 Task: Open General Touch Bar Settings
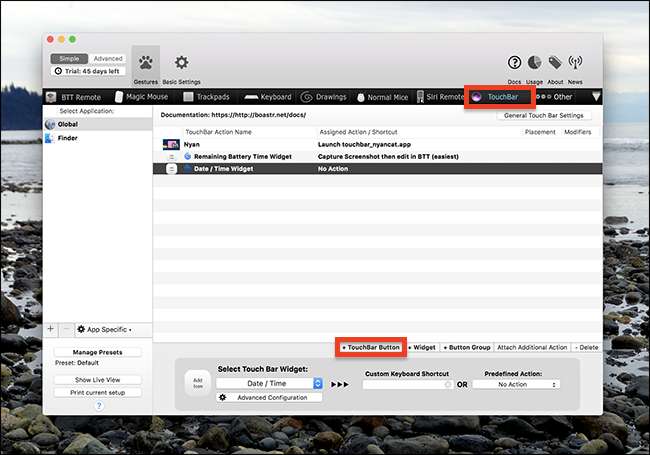point(543,116)
